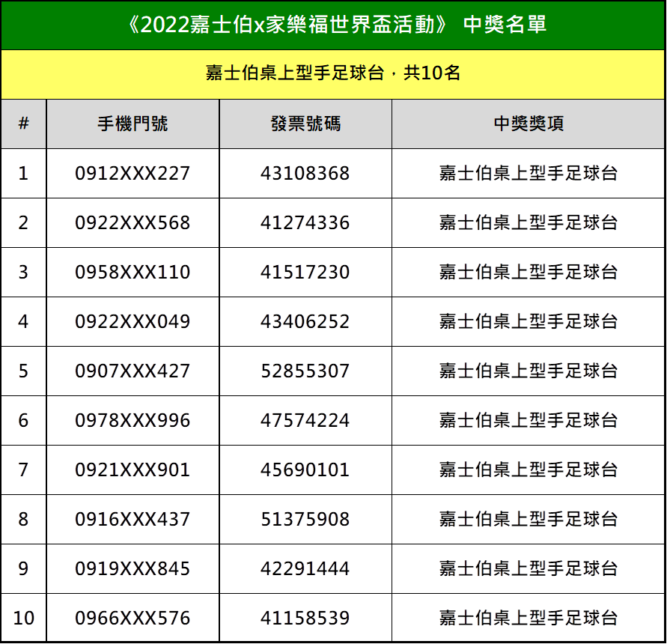Select invoice number 42291444

(x=305, y=568)
